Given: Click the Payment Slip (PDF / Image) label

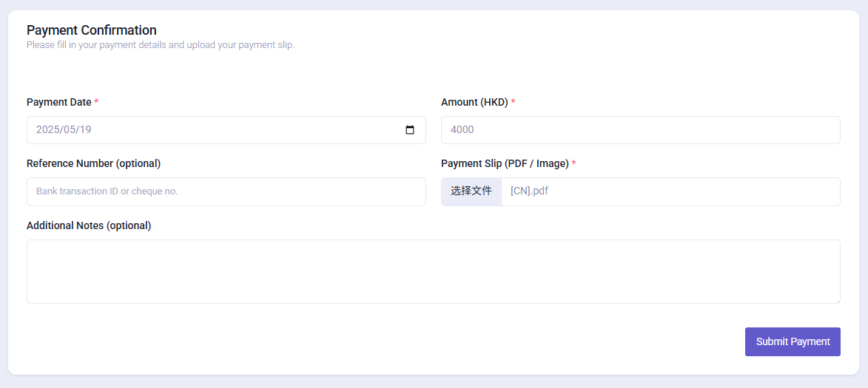Looking at the screenshot, I should 505,163.
